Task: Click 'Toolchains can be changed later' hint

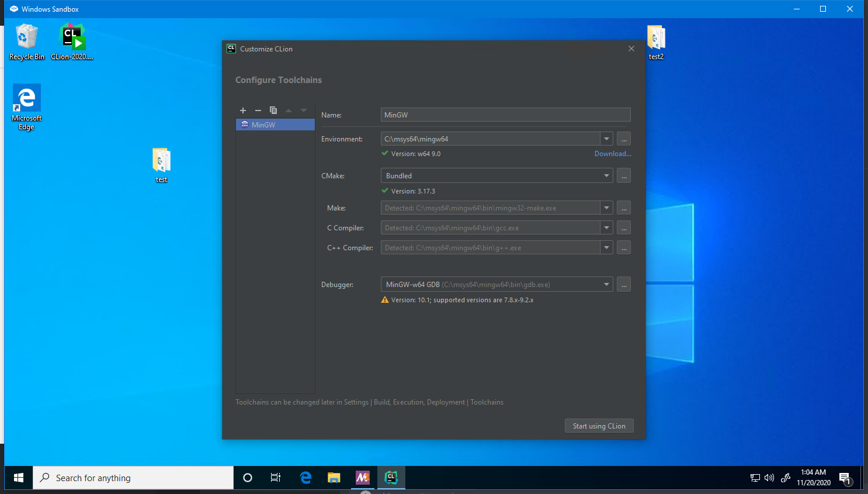Action: click(369, 402)
